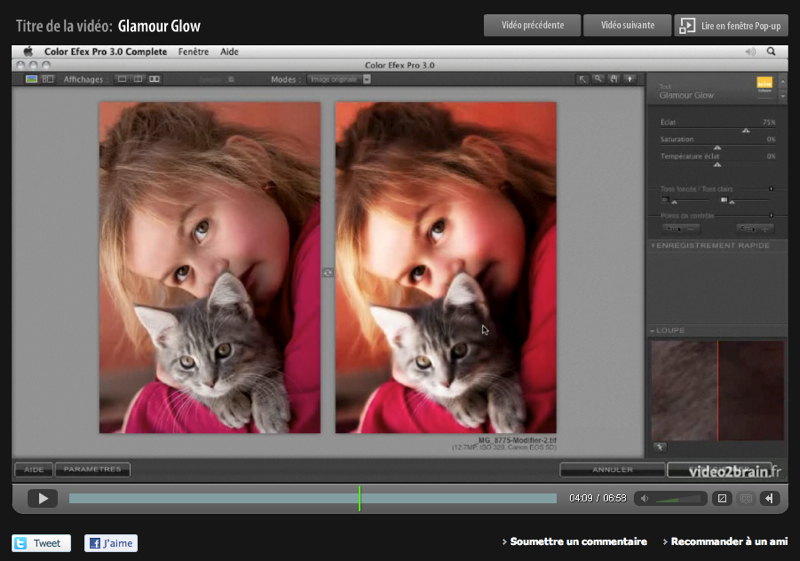
Task: Click the dark tones shadow icon
Action: point(665,199)
